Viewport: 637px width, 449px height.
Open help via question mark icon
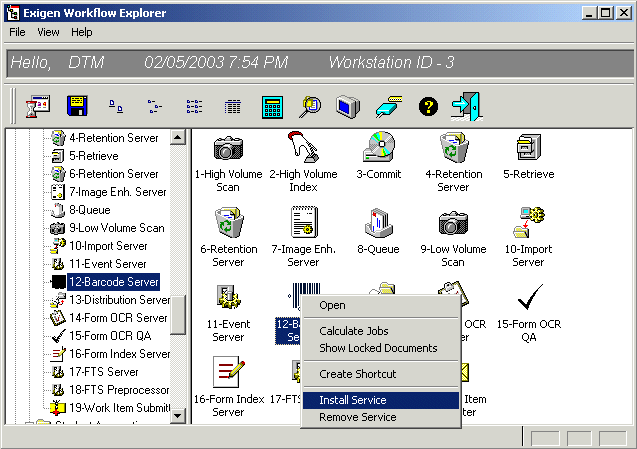point(428,107)
